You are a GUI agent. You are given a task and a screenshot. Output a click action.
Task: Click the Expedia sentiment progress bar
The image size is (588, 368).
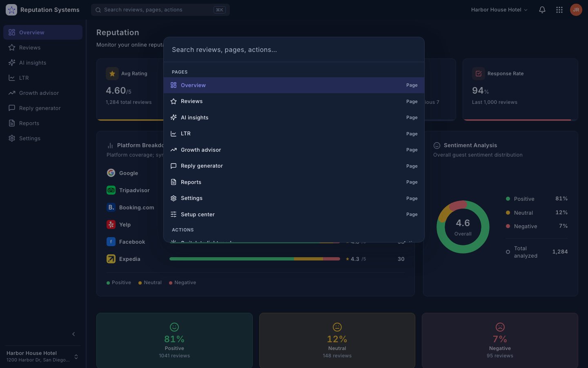255,259
